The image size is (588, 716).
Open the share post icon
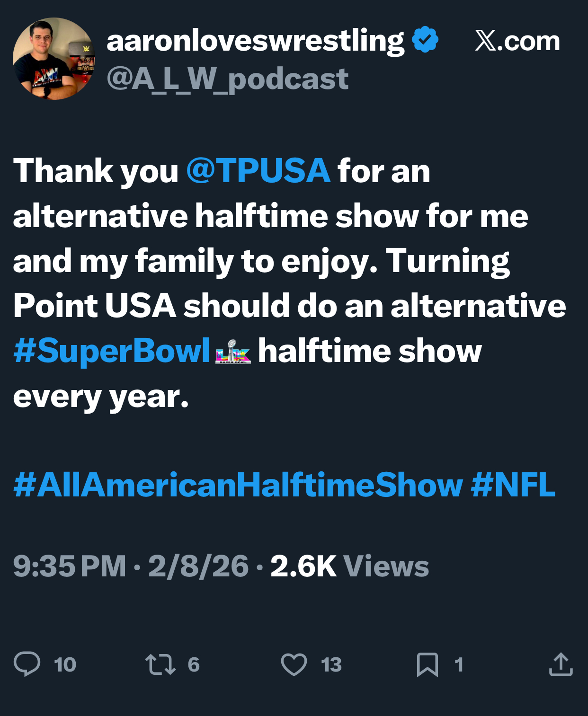561,664
